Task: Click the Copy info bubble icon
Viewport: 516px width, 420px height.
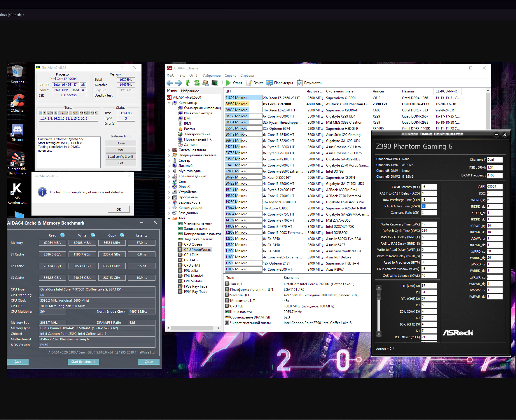Action: pyautogui.click(x=122, y=235)
